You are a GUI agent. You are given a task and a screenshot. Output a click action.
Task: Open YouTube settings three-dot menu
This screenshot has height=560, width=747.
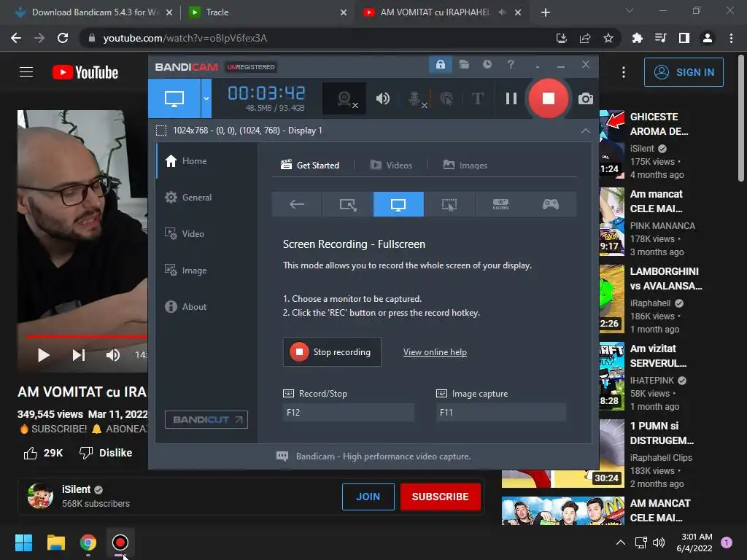click(624, 72)
